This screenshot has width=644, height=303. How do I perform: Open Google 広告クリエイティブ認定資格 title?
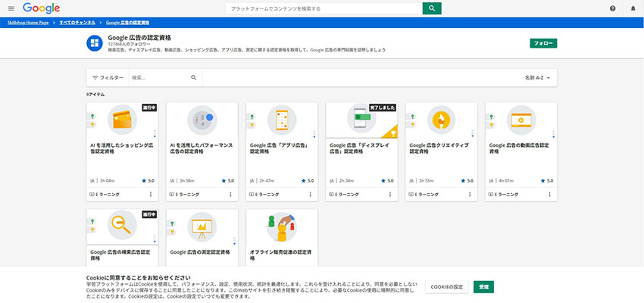tap(439, 148)
